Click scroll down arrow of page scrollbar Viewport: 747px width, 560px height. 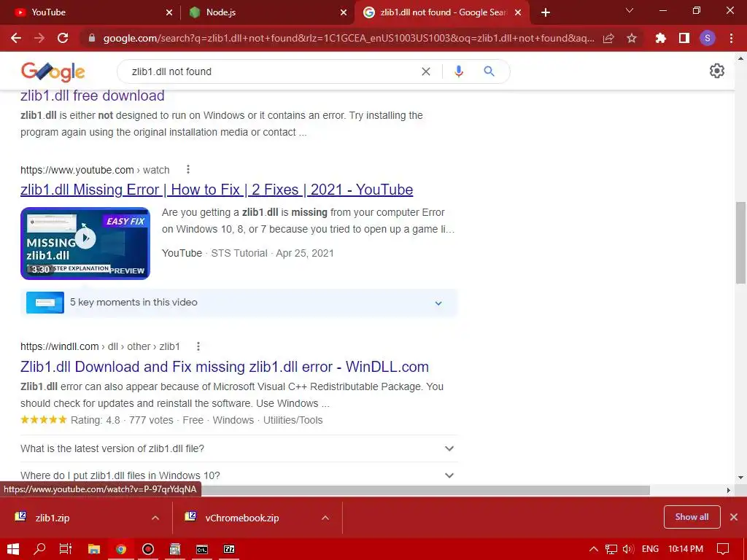coord(741,478)
